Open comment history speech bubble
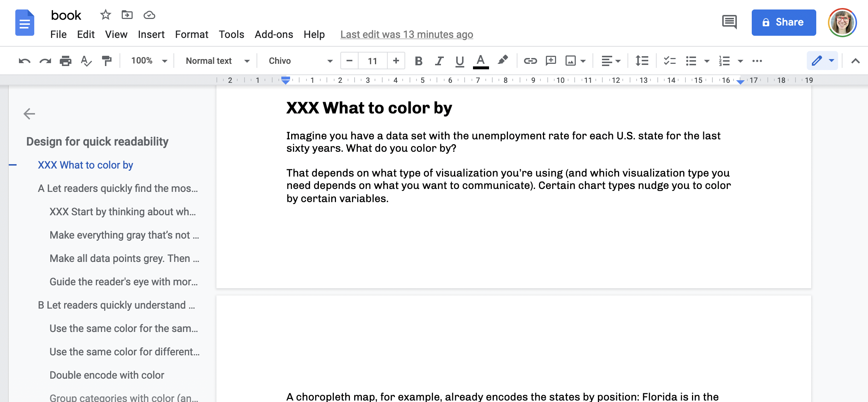868x402 pixels. click(729, 22)
